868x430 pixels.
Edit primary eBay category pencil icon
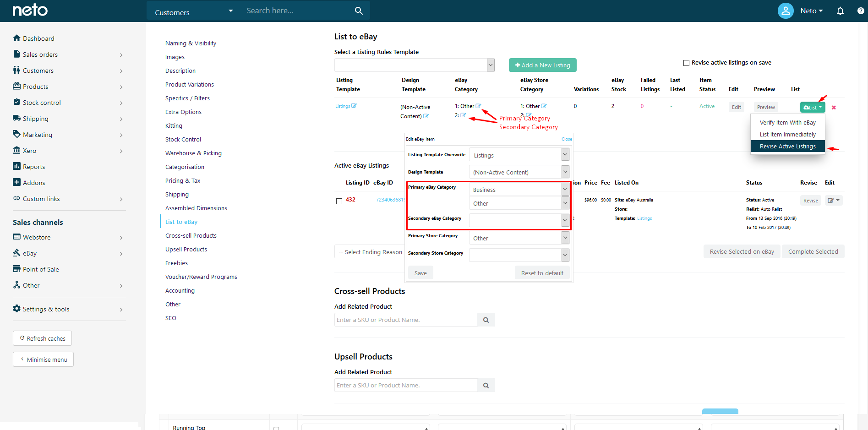point(478,106)
